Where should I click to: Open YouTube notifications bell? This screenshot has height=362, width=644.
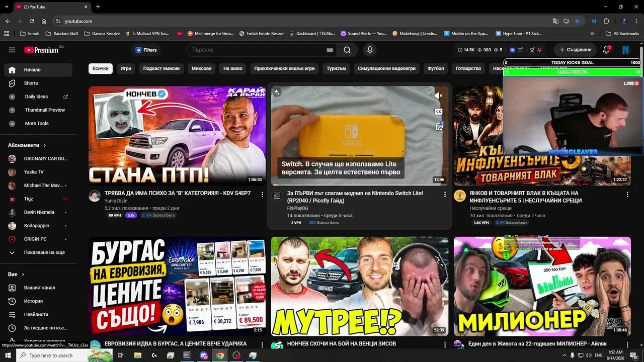[x=606, y=50]
